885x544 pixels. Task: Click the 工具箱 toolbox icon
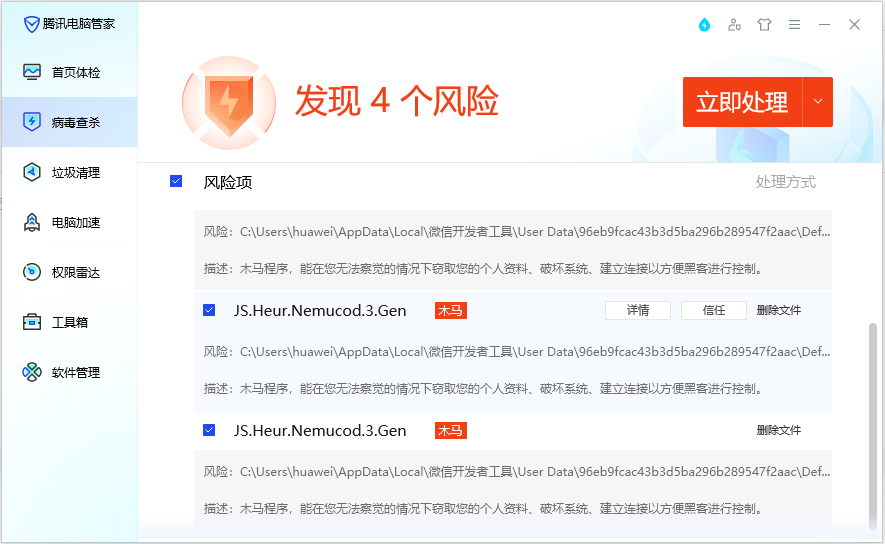pyautogui.click(x=32, y=322)
